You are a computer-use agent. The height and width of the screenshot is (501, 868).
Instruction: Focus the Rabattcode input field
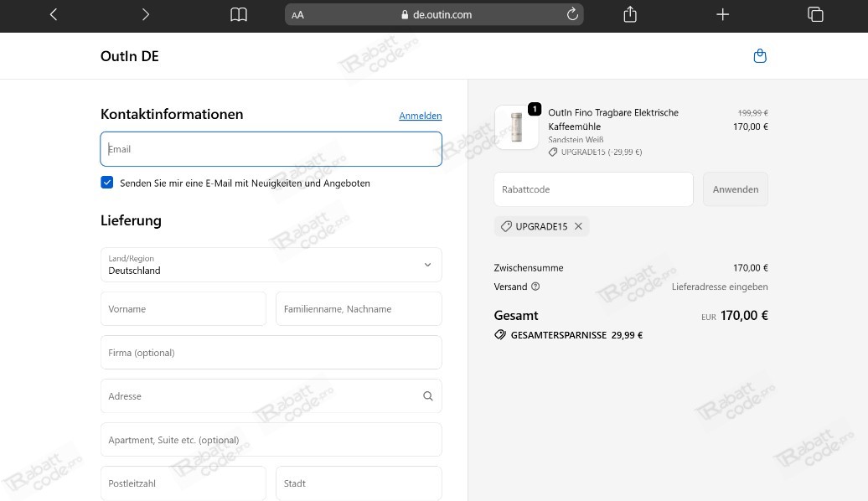click(x=593, y=189)
